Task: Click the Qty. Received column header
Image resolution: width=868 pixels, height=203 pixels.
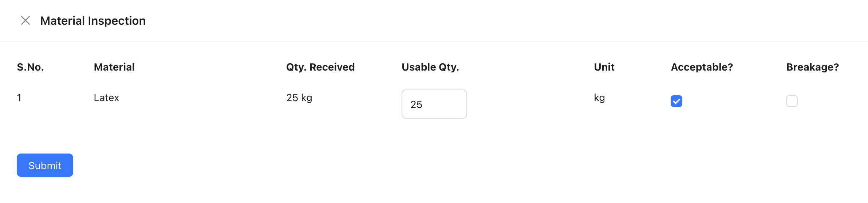Action: (320, 67)
